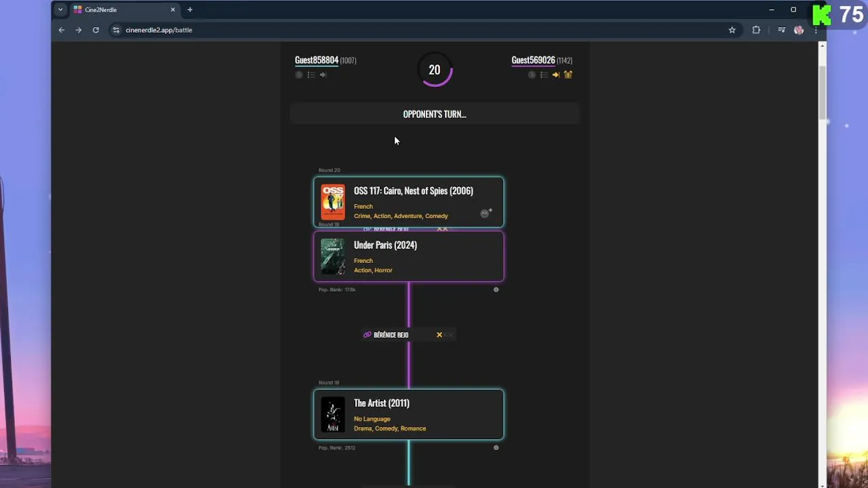Open The Artist (2011) title
Image resolution: width=868 pixels, height=488 pixels.
(382, 403)
